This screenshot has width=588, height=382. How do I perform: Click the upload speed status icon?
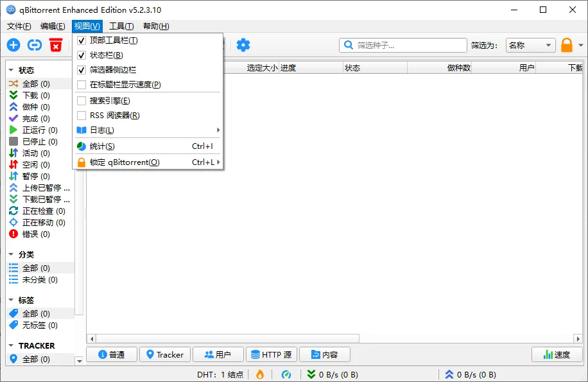[449, 374]
